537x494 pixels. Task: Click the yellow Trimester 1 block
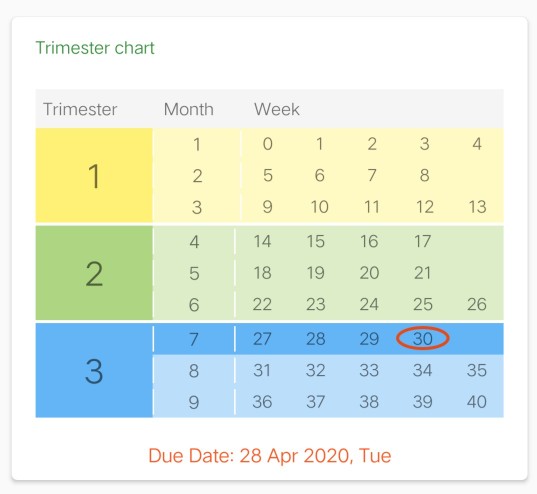point(94,175)
